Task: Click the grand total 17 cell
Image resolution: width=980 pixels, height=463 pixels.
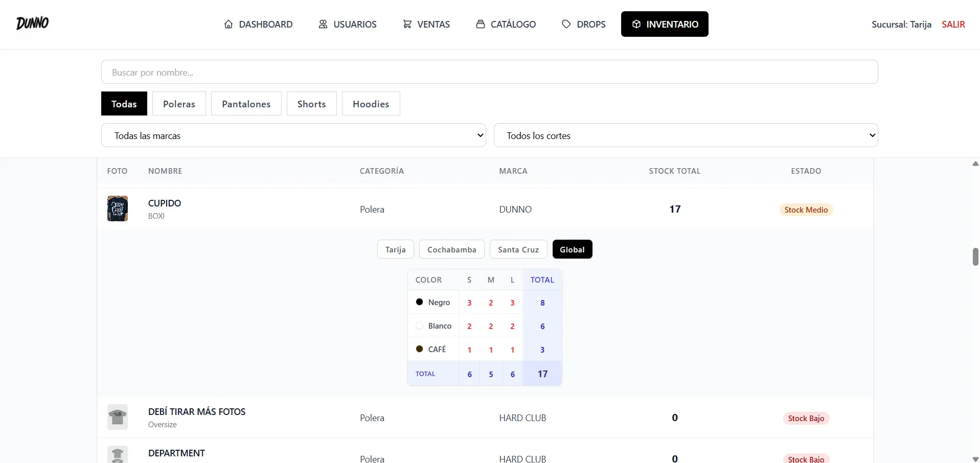Action: click(542, 374)
